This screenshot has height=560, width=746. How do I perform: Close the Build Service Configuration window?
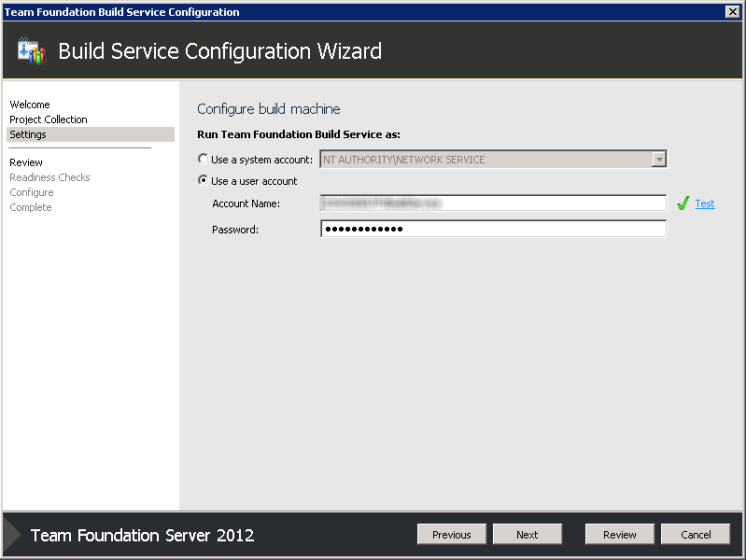pyautogui.click(x=733, y=12)
